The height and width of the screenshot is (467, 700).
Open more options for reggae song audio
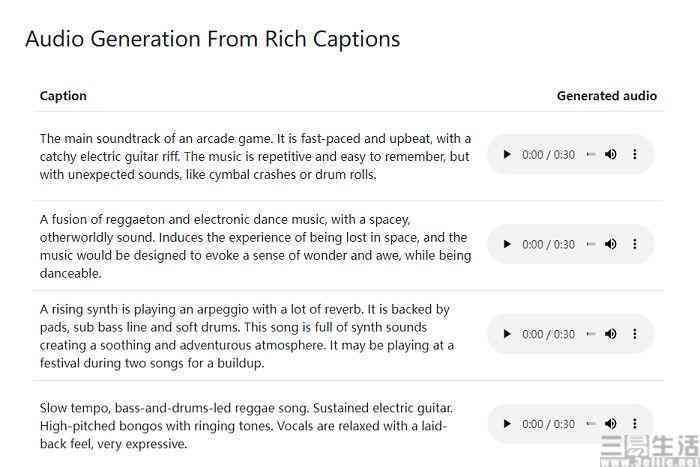tap(635, 424)
